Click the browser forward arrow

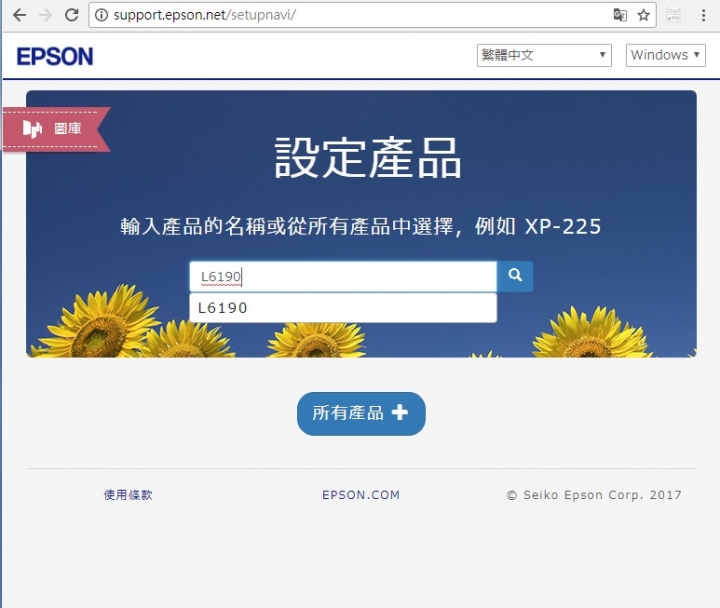pos(45,15)
